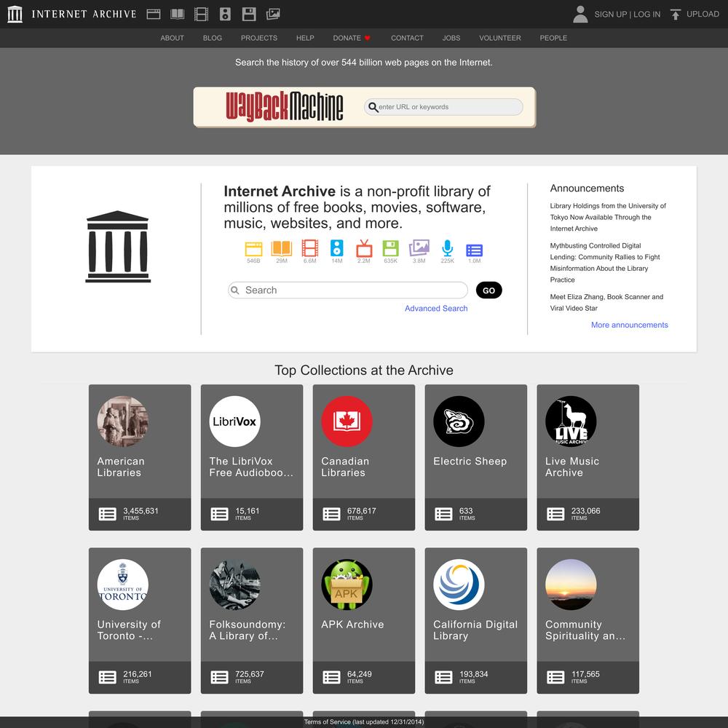
Task: Open the Volunteer menu item
Action: 500,38
